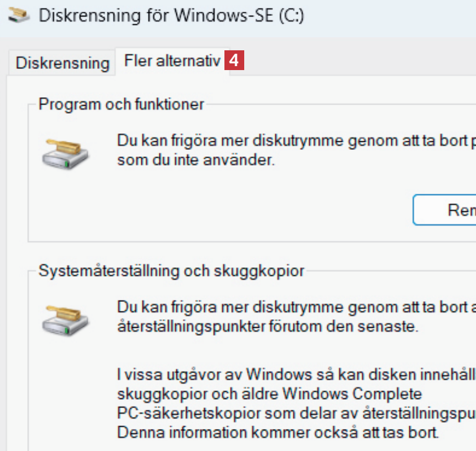476x451 pixels.
Task: Click the red number 4 badge
Action: 234,60
